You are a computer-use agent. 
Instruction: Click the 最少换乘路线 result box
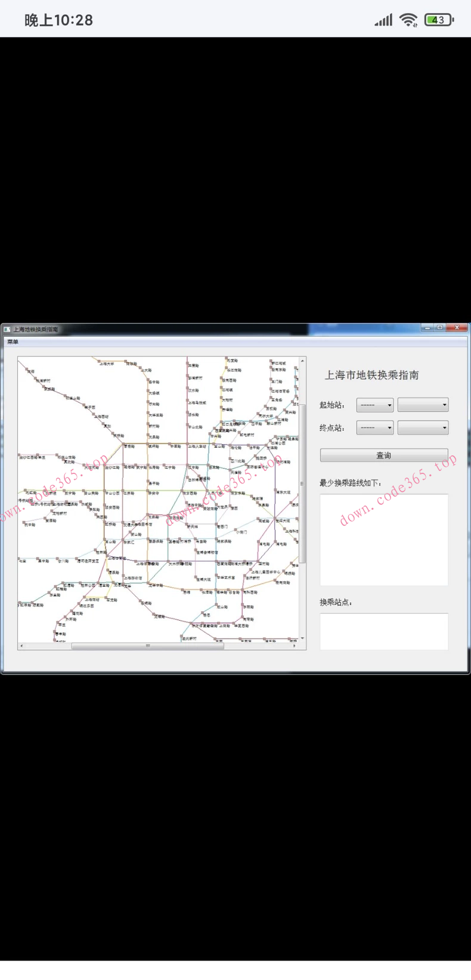(384, 540)
